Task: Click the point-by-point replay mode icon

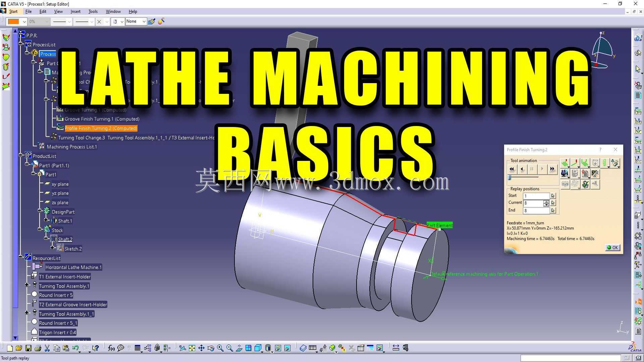Action: click(575, 163)
